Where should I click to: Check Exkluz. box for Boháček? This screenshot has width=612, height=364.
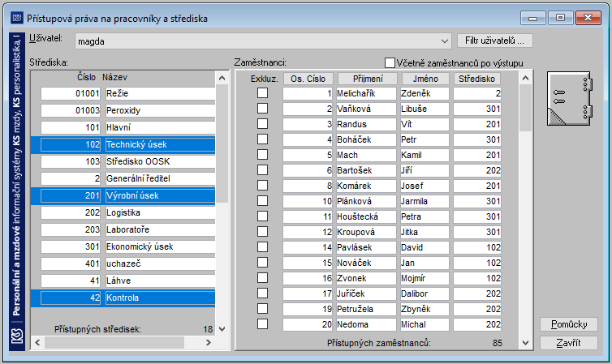point(263,139)
